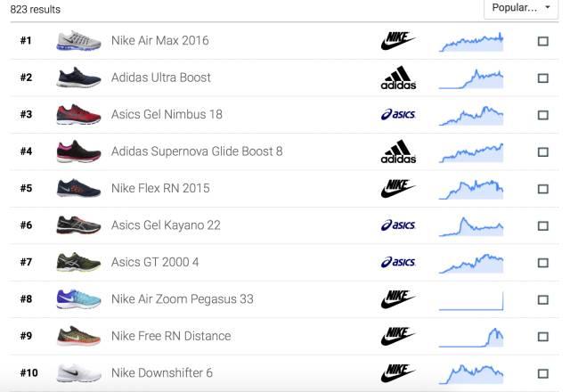Open the Popular sort dropdown

[x=522, y=8]
